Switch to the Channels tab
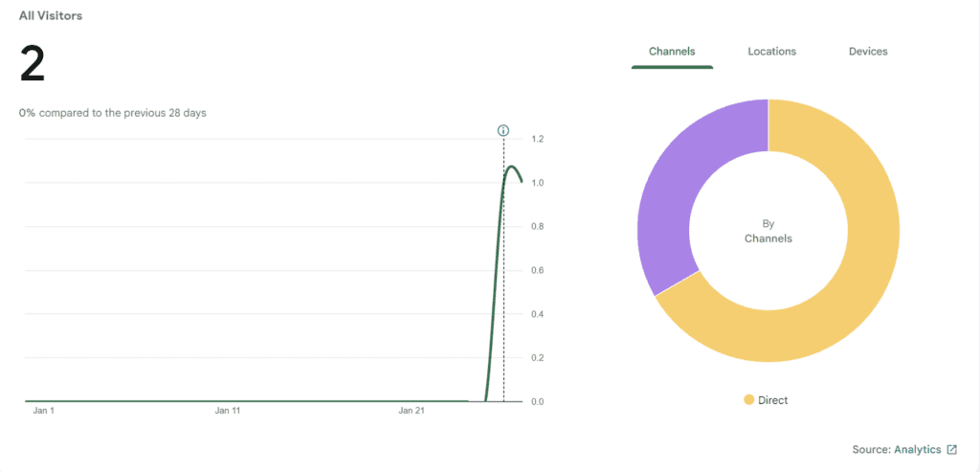 [672, 52]
